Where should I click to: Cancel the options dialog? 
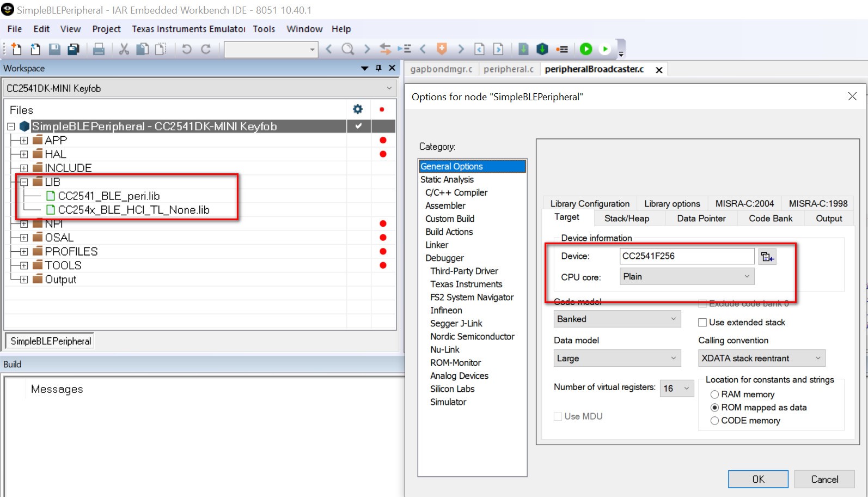[x=824, y=479]
